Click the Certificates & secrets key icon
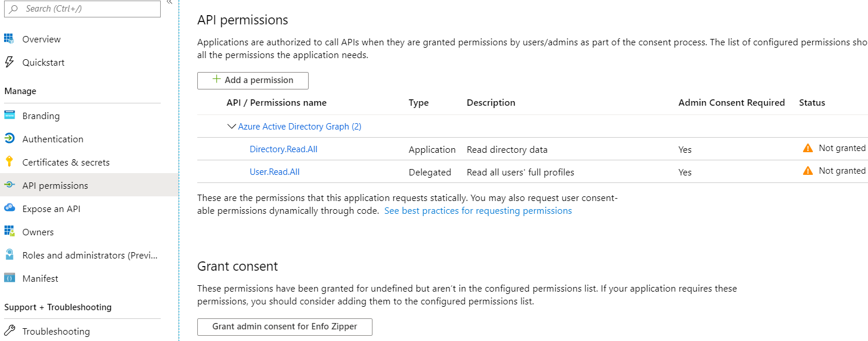Screen dimensions: 868x341 click(9, 162)
